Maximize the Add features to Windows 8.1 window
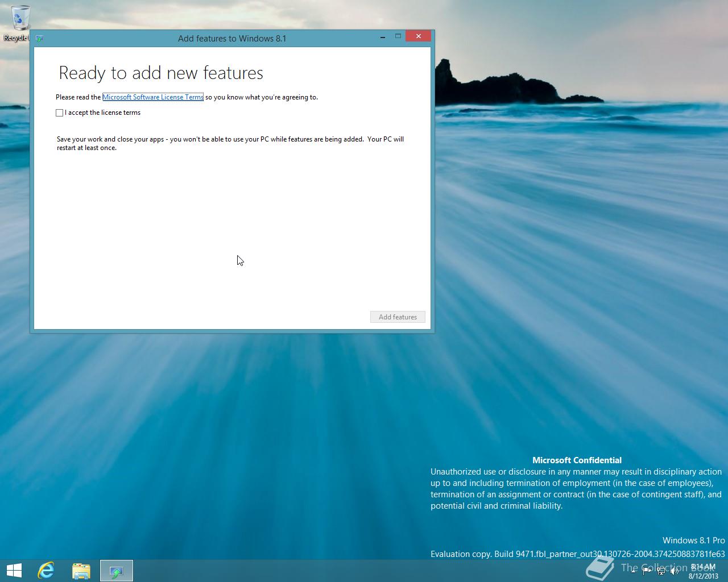 (398, 36)
